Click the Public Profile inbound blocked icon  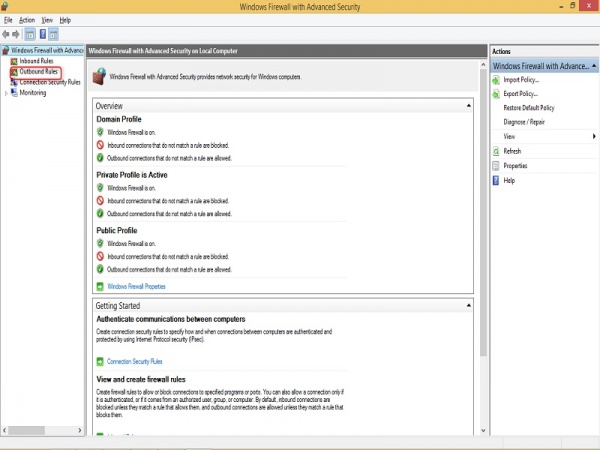coord(100,256)
